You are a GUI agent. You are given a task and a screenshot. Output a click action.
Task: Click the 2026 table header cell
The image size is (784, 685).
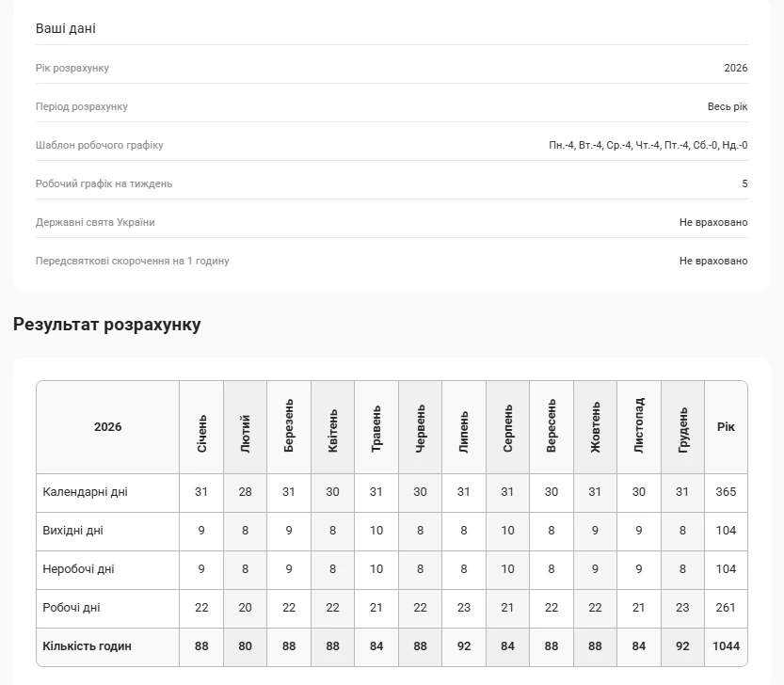107,427
